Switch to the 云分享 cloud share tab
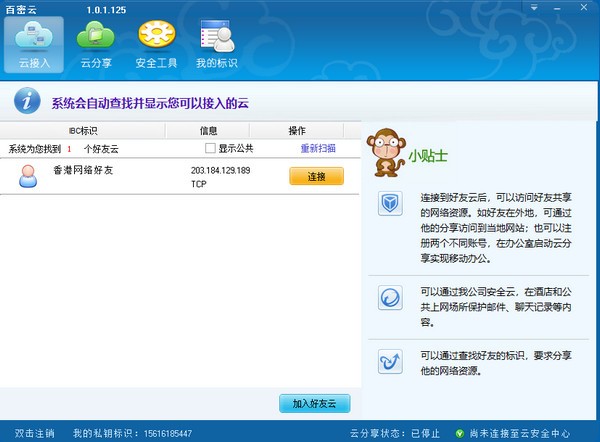 point(96,45)
